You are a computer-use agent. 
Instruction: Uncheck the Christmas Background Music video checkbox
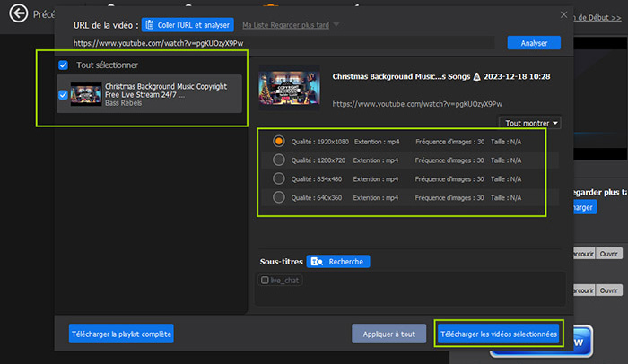pyautogui.click(x=63, y=95)
